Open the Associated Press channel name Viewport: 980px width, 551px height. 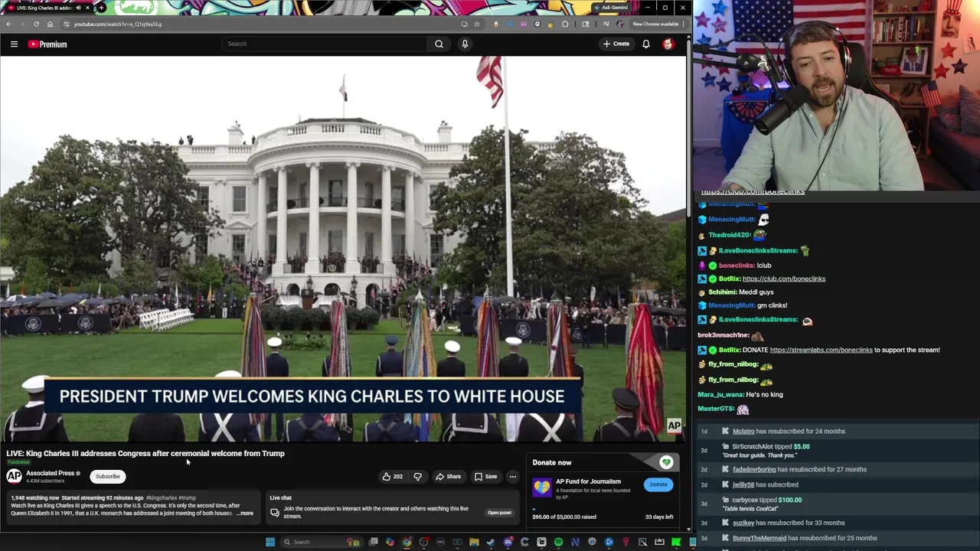50,473
